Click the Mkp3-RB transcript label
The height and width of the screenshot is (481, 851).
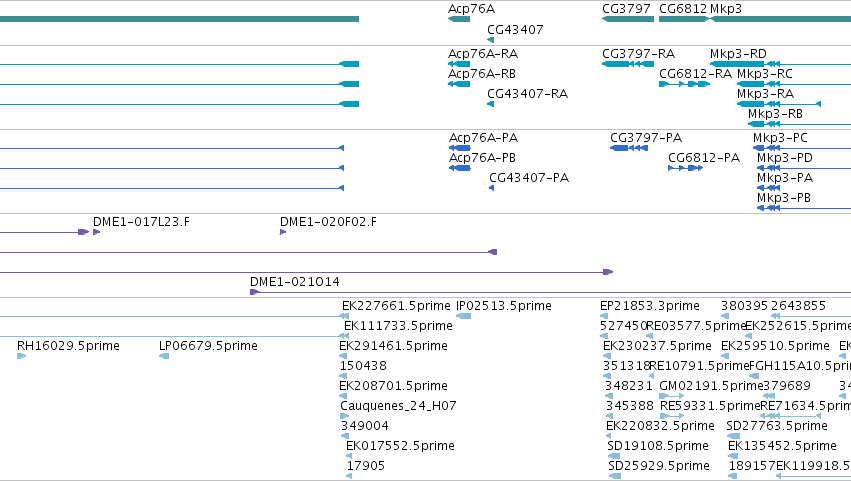click(775, 113)
